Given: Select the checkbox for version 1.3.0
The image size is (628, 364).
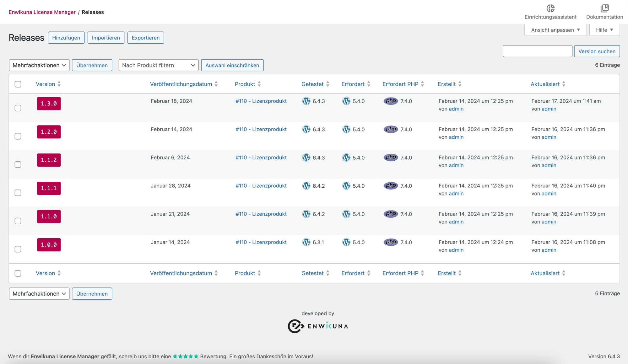Looking at the screenshot, I should [x=18, y=108].
